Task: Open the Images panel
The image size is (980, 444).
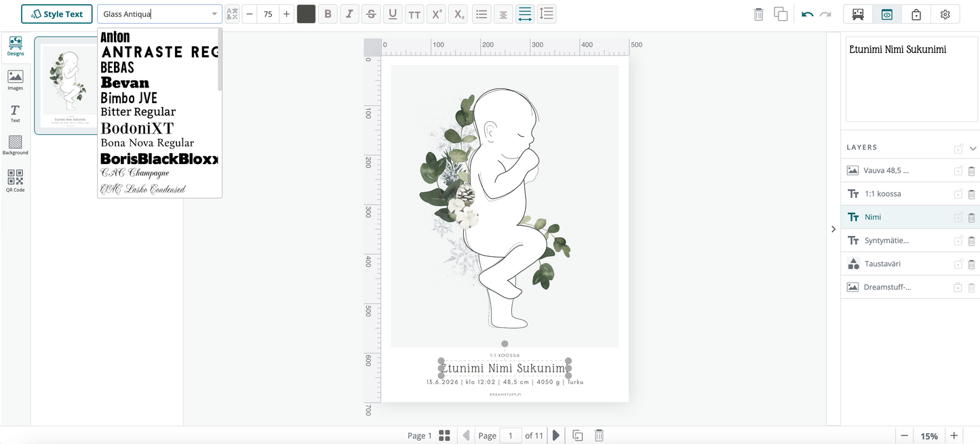Action: [x=15, y=80]
